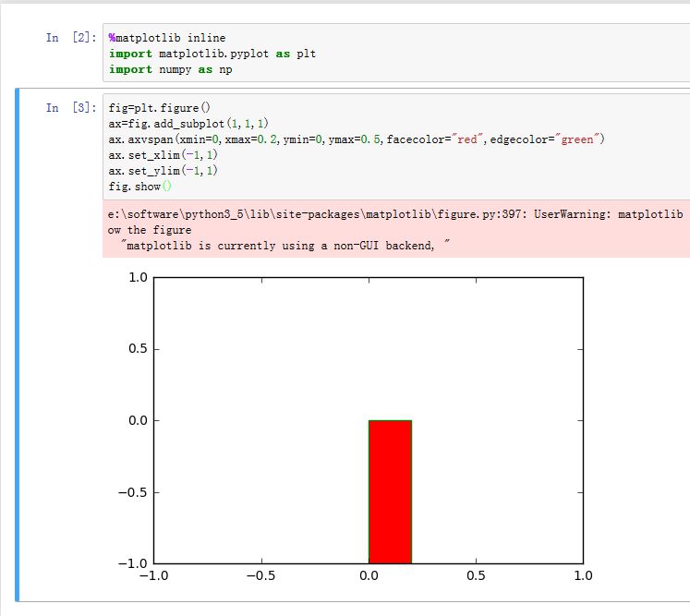Click the y-axis label 1.0 at top
The width and height of the screenshot is (690, 616).
click(138, 277)
